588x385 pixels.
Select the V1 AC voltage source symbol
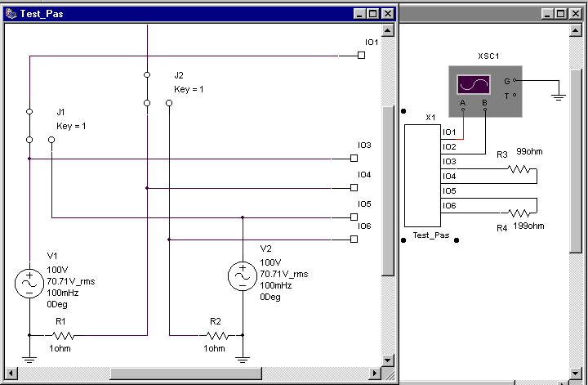(29, 283)
